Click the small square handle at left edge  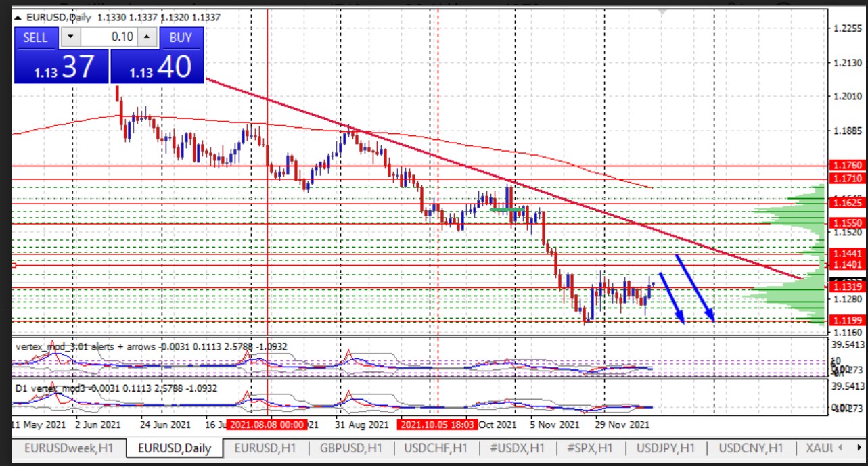13,265
